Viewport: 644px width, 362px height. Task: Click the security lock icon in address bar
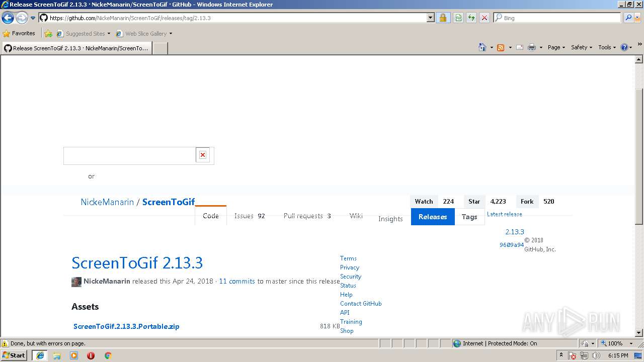[x=443, y=18]
